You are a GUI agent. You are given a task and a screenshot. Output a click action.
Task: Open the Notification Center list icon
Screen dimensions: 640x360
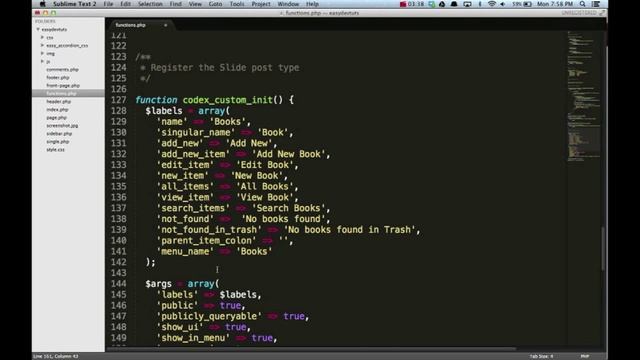(x=596, y=4)
